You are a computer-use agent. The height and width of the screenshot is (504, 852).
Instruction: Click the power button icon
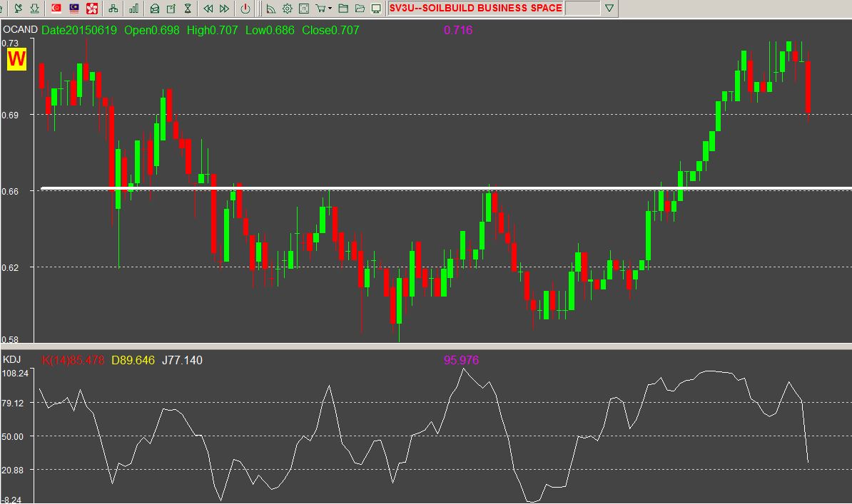[245, 8]
